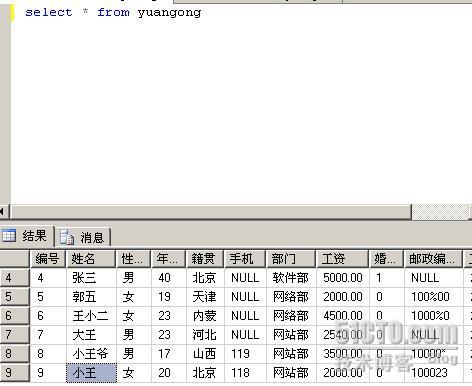
Task: Select row header number 5
Action: coord(14,297)
